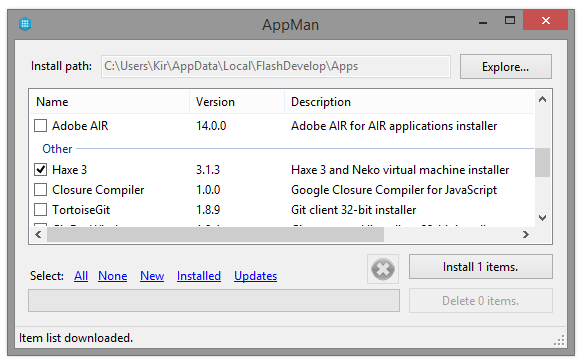The height and width of the screenshot is (363, 584).
Task: Click 'Adobe AIR for AIR applications installer' text
Action: pos(394,126)
